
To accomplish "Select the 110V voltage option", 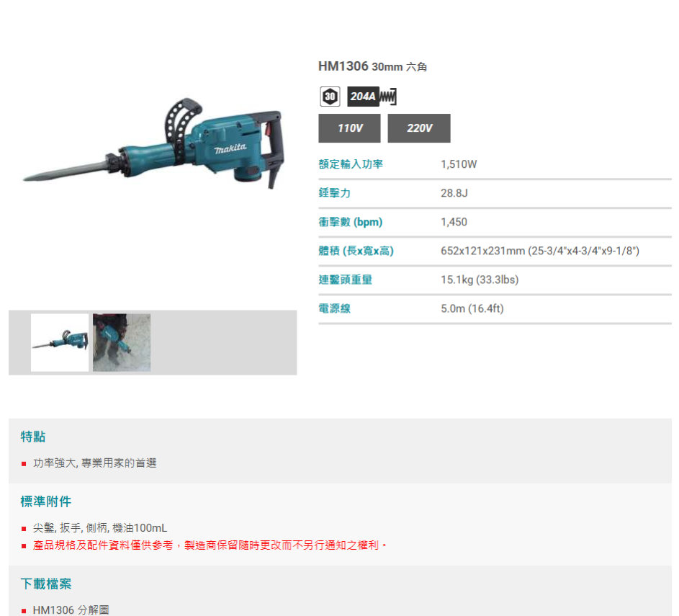I will point(349,128).
